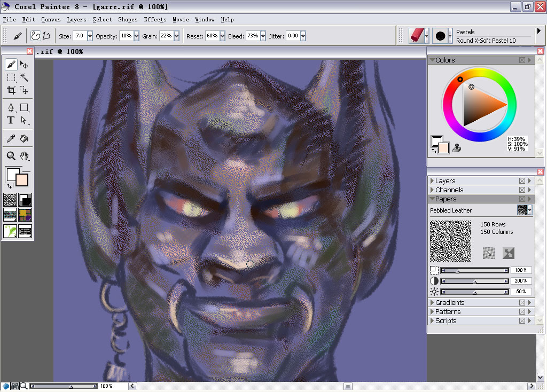Image resolution: width=547 pixels, height=392 pixels.
Task: Open the brush selector flyout arrow
Action: [x=539, y=31]
